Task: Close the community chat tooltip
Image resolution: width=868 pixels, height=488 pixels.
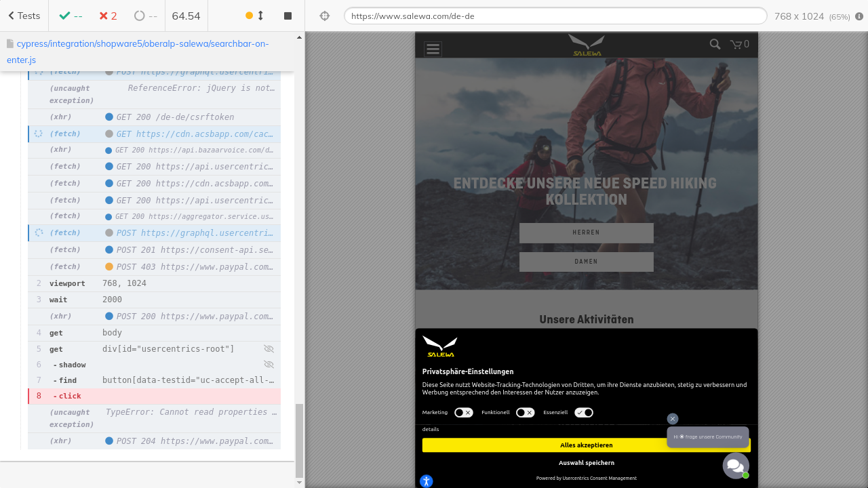Action: pos(672,419)
